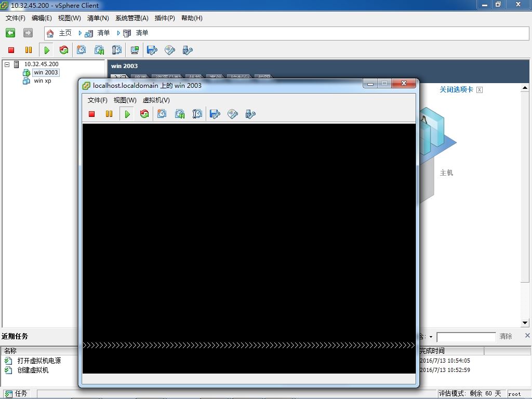Open the recent tasks filter dropdown arrow

431,337
